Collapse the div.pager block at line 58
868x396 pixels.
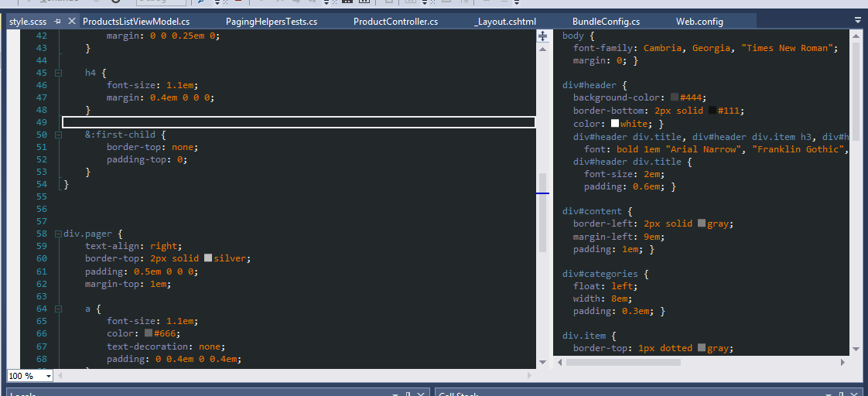pos(58,234)
